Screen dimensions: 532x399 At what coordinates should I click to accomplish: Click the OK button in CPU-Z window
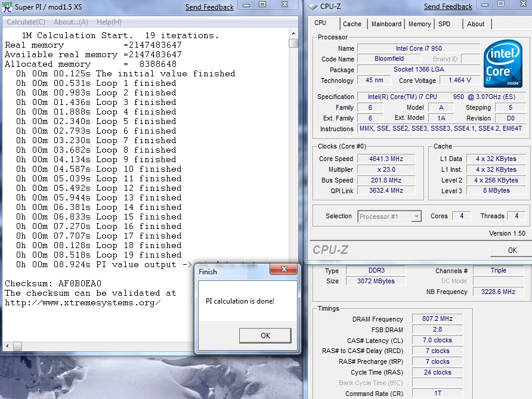point(512,250)
